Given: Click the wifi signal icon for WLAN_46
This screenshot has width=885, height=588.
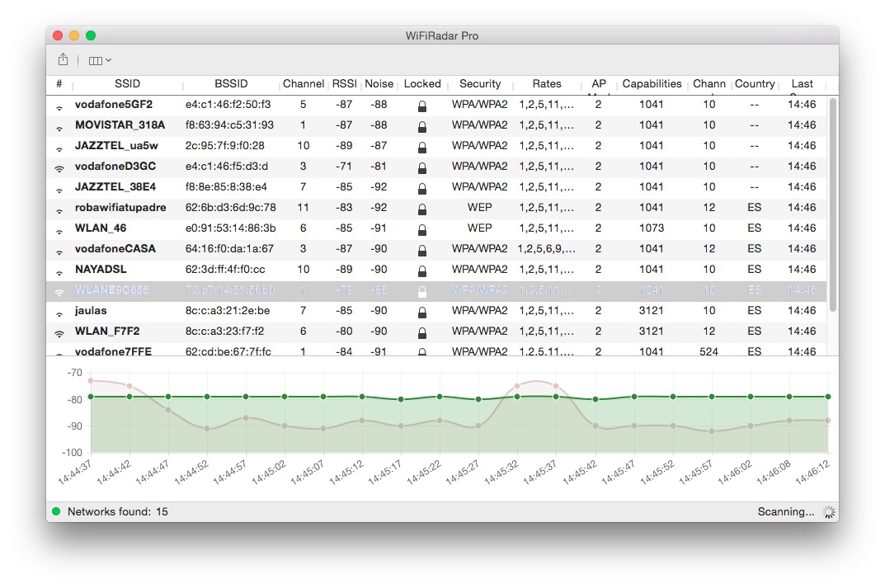Looking at the screenshot, I should click(59, 231).
